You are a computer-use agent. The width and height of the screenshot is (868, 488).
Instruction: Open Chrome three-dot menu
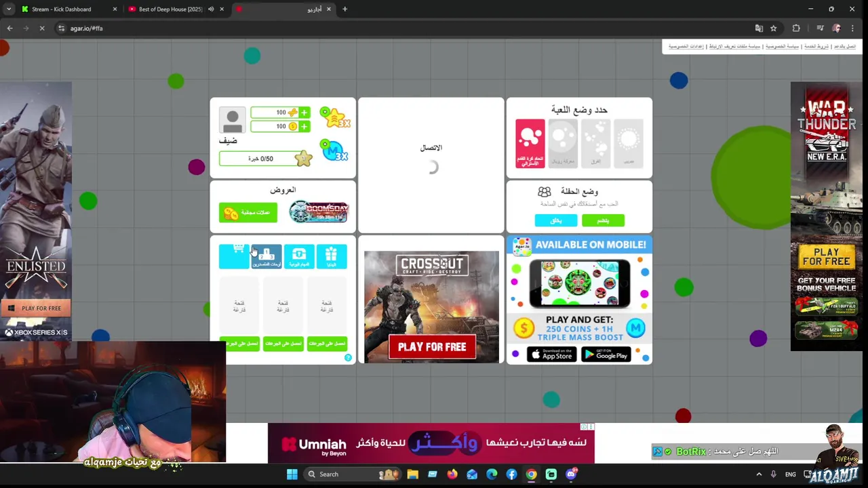[x=852, y=28]
